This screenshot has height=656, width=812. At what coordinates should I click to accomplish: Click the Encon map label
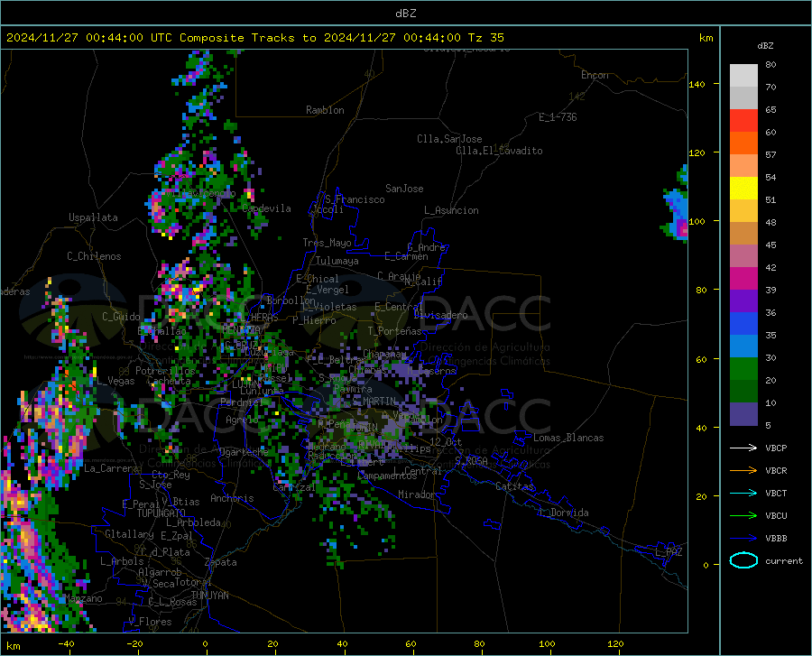click(595, 75)
